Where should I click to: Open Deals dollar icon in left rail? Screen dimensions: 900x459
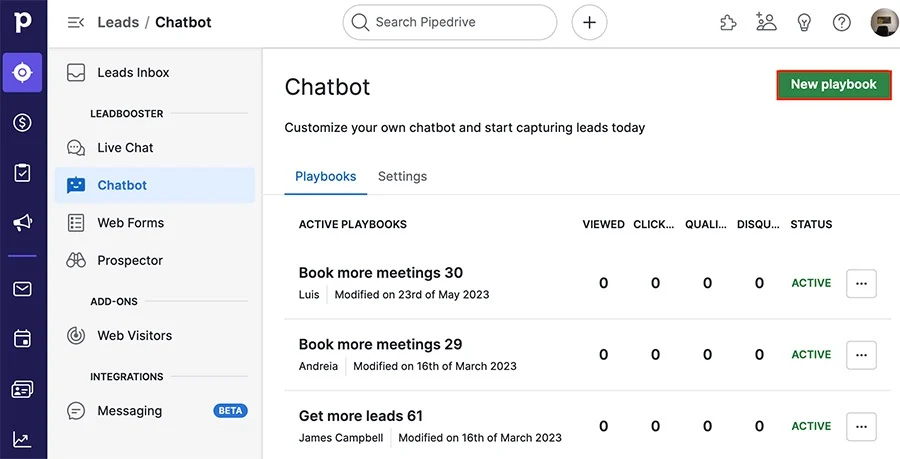[22, 123]
